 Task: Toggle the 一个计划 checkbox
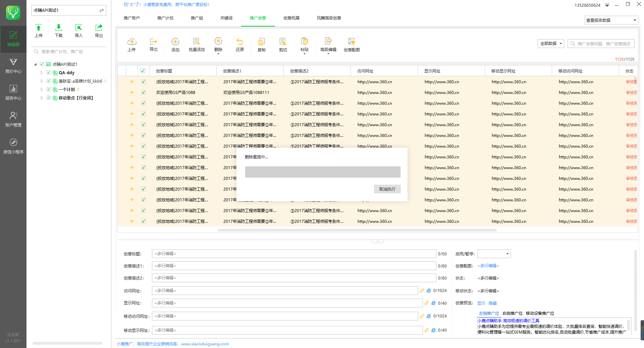tap(49, 89)
